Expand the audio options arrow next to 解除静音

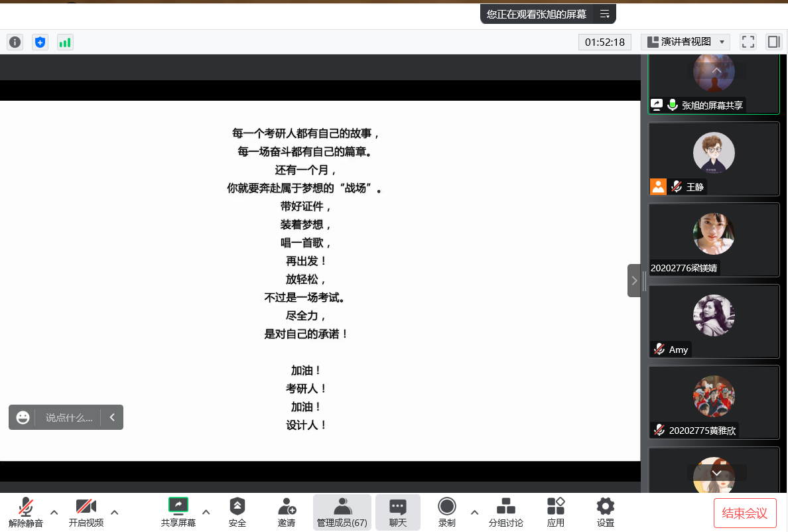(54, 511)
